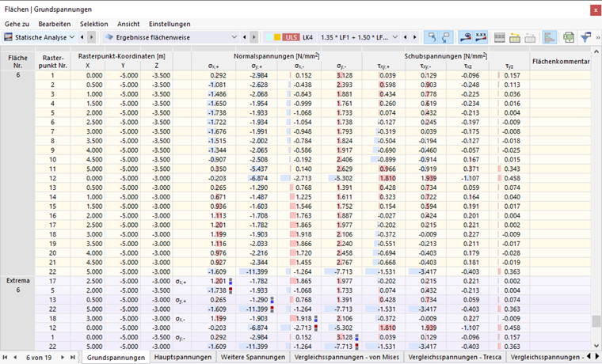The height and width of the screenshot is (364, 602).
Task: Select next load combination with right arrow
Action: pyautogui.click(x=414, y=37)
